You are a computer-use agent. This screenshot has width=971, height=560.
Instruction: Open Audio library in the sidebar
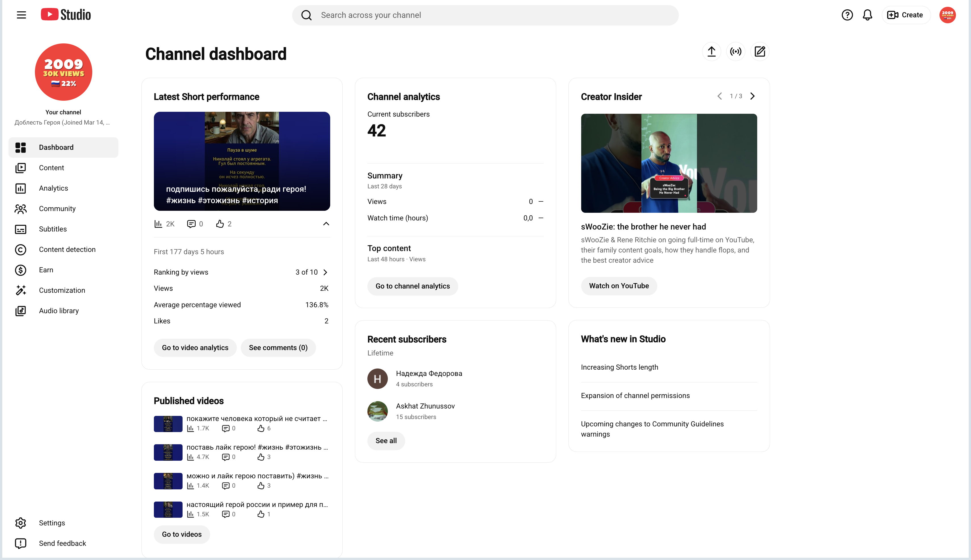[x=64, y=311]
